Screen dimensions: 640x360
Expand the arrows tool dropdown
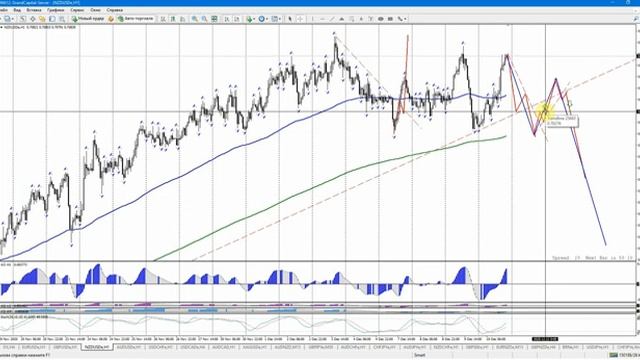click(x=405, y=19)
